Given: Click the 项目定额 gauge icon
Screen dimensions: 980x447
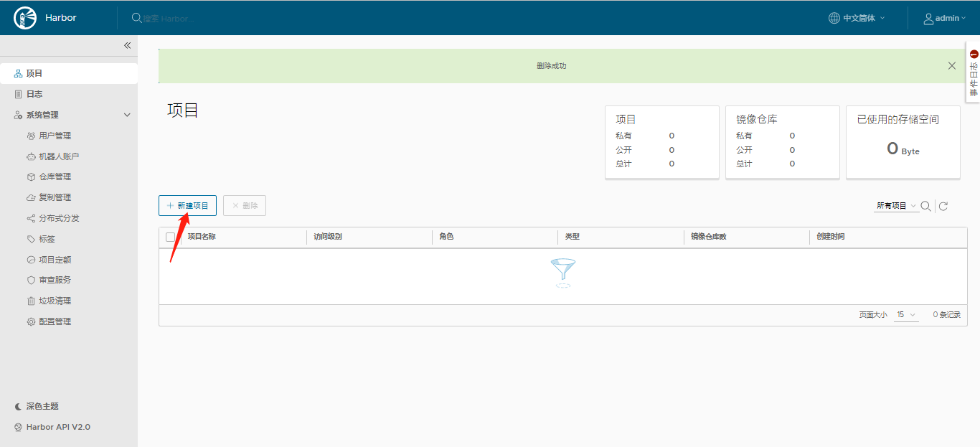Looking at the screenshot, I should coord(31,260).
